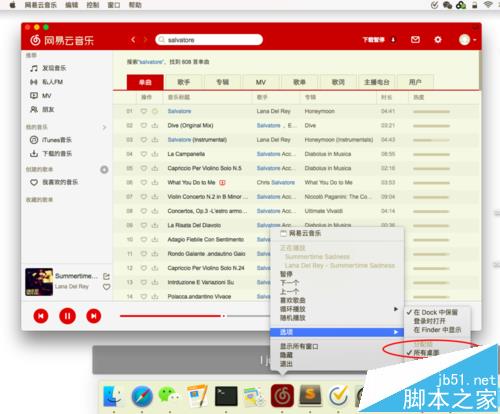Open 私人FM in the sidebar
The width and height of the screenshot is (500, 414).
(47, 82)
